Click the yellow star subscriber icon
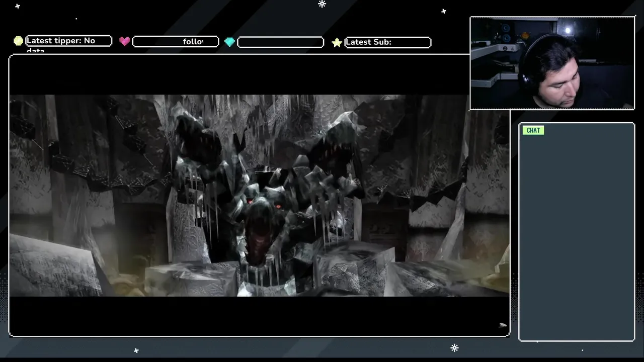The image size is (644, 362). (337, 43)
